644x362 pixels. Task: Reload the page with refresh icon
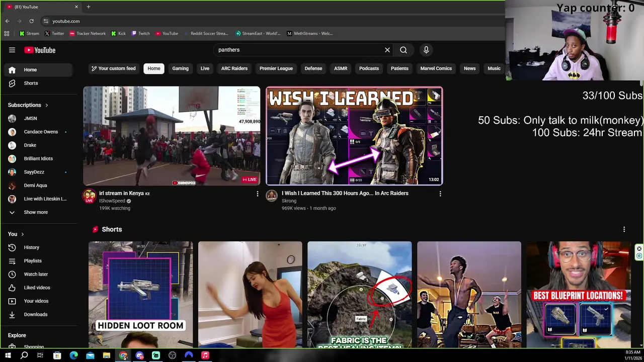coord(31,21)
